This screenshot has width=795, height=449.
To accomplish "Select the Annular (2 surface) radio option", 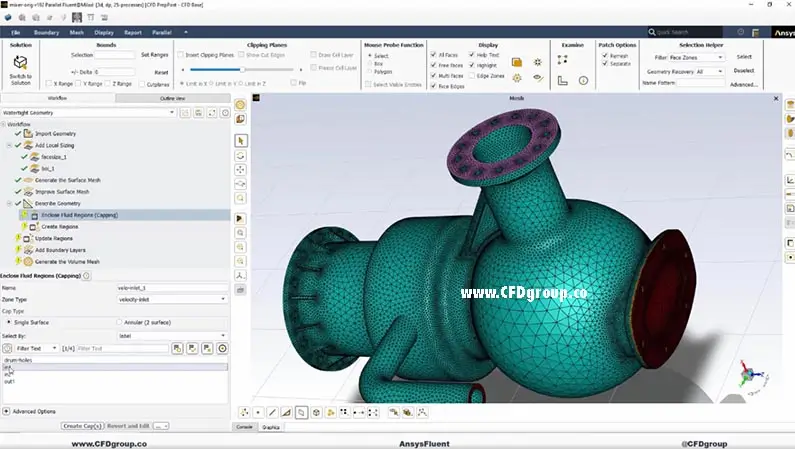I will pos(119,322).
